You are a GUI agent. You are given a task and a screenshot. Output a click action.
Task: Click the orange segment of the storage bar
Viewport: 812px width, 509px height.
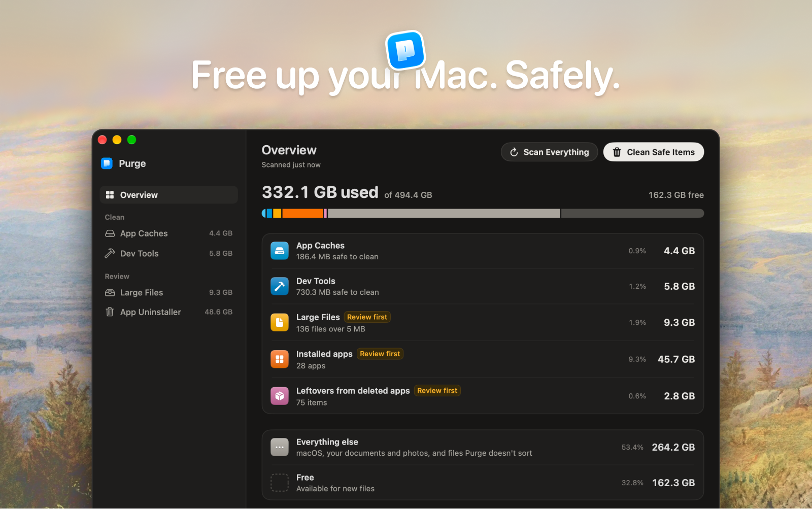pyautogui.click(x=302, y=213)
